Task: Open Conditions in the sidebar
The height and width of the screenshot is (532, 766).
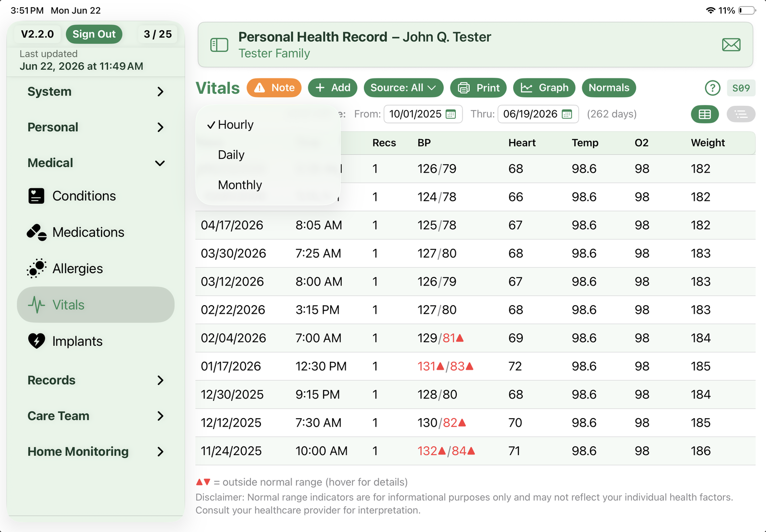Action: [x=96, y=196]
